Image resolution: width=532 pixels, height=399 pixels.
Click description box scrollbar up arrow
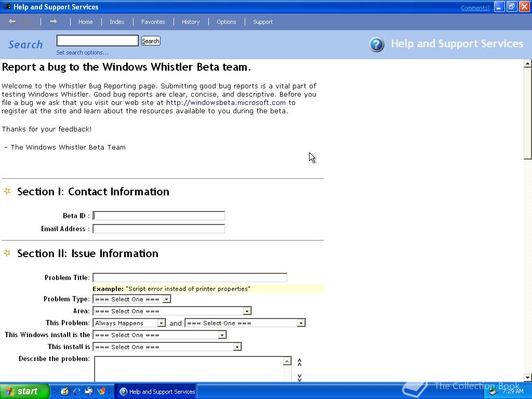(x=287, y=361)
